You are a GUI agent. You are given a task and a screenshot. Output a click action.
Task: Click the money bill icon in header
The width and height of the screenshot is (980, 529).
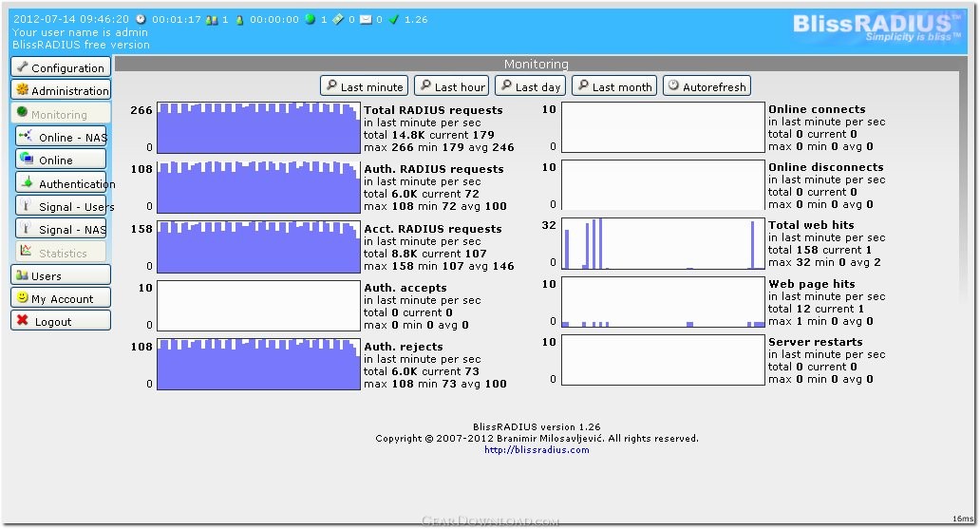pos(338,19)
